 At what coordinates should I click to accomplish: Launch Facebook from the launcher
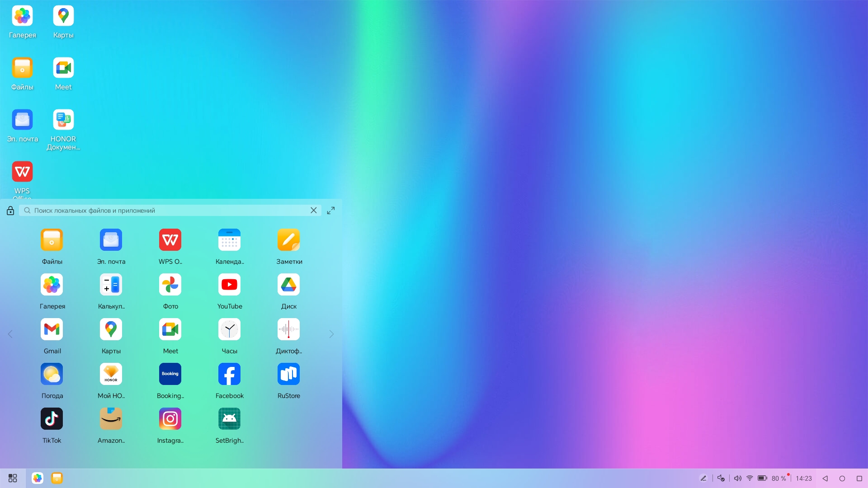[229, 375]
